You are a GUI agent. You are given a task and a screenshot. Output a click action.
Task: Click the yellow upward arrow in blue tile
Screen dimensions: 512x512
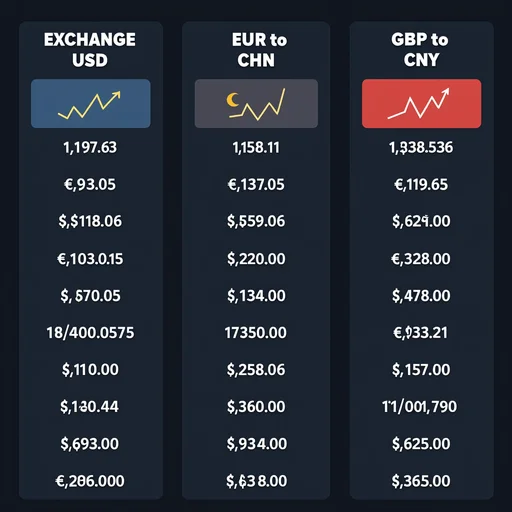pos(115,95)
